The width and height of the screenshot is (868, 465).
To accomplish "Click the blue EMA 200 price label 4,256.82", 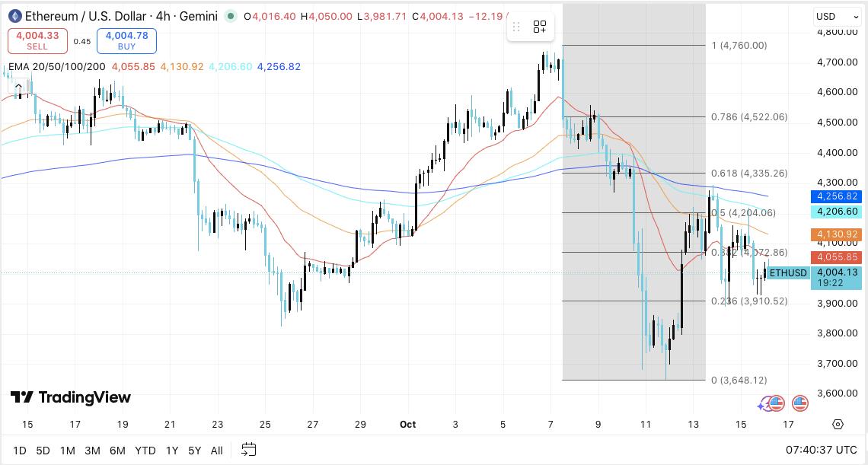I will click(x=836, y=196).
